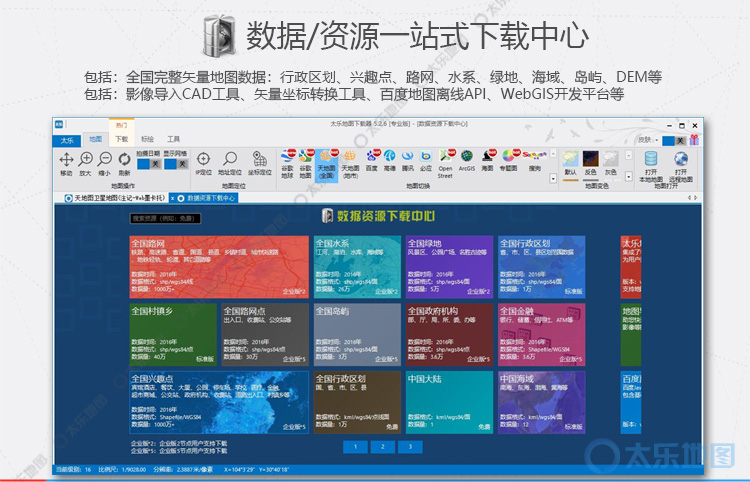Switch to the 地图 ribbon tab
Image resolution: width=750 pixels, height=482 pixels.
(x=96, y=139)
